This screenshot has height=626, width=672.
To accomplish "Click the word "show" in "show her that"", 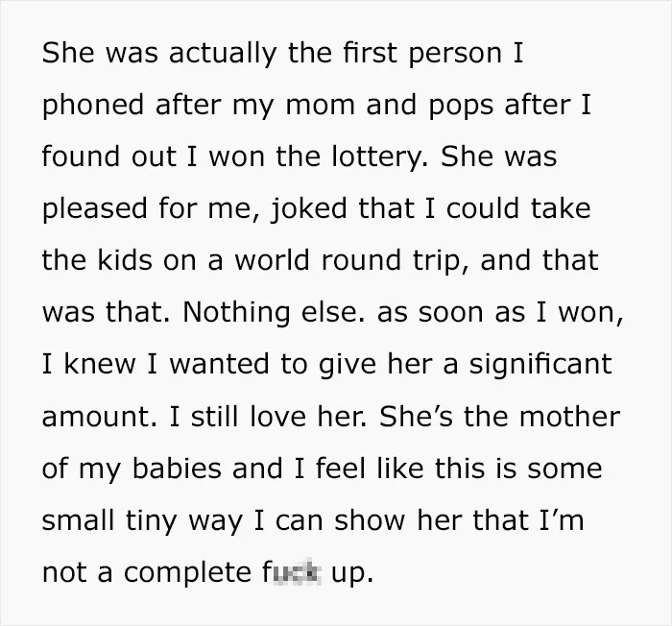I will (370, 520).
